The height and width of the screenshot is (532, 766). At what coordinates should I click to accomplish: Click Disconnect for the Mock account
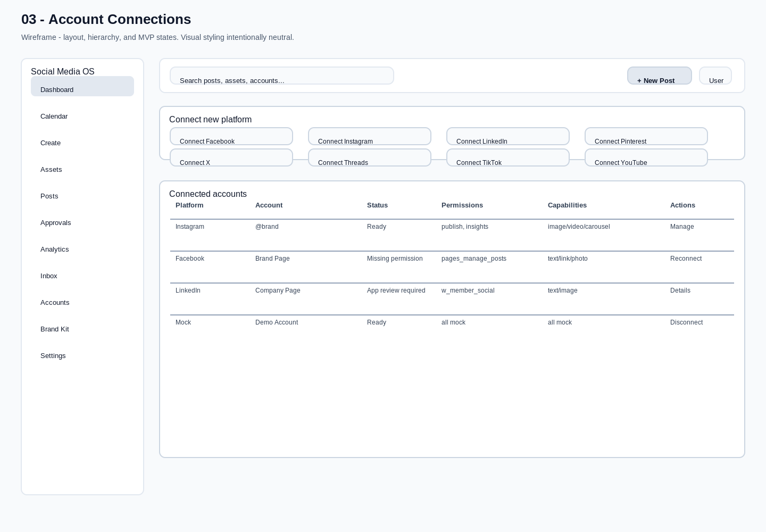[x=686, y=322]
